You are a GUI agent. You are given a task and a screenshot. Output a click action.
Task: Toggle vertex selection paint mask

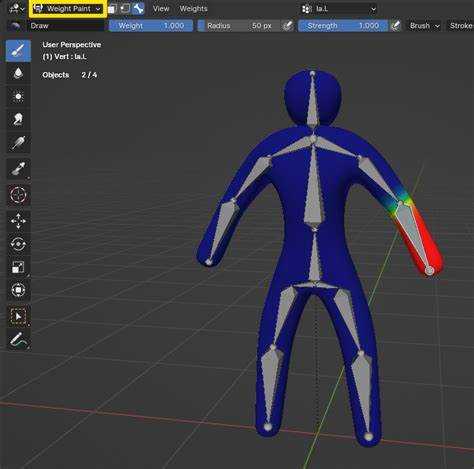pyautogui.click(x=125, y=9)
